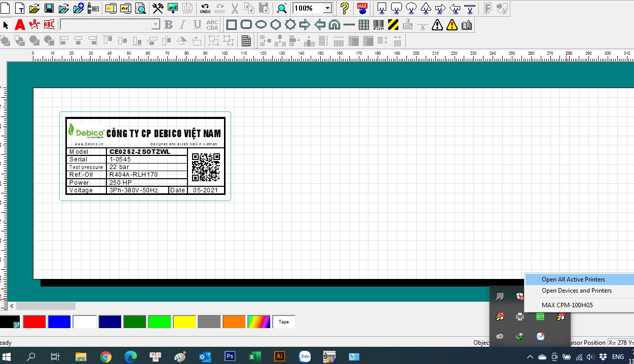Click the yellow question mark help icon
The width and height of the screenshot is (634, 364).
click(345, 8)
